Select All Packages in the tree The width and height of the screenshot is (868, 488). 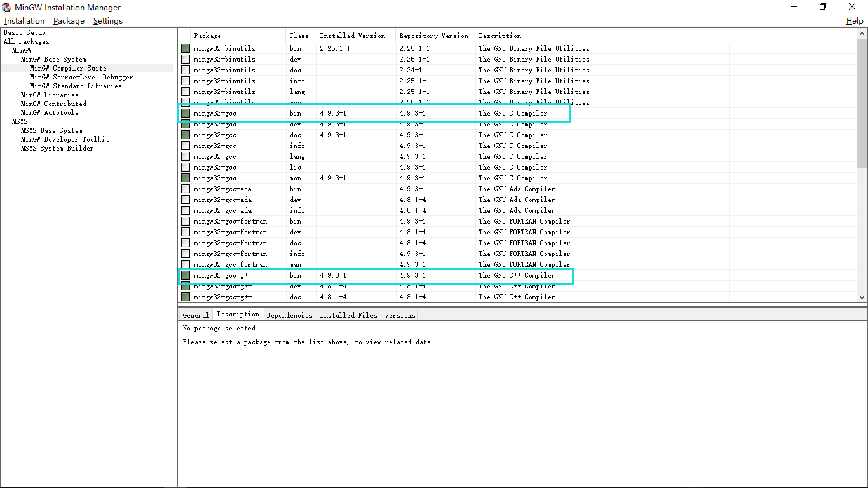(x=26, y=41)
